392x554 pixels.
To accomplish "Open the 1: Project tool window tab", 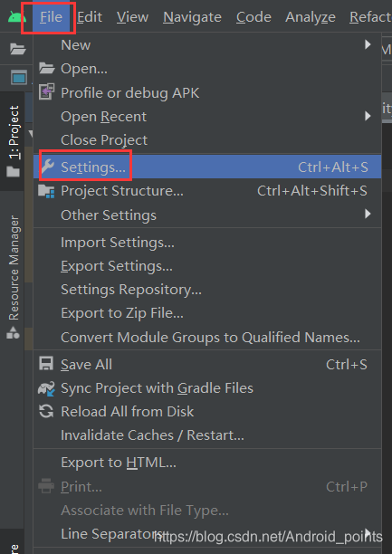I will click(x=13, y=141).
